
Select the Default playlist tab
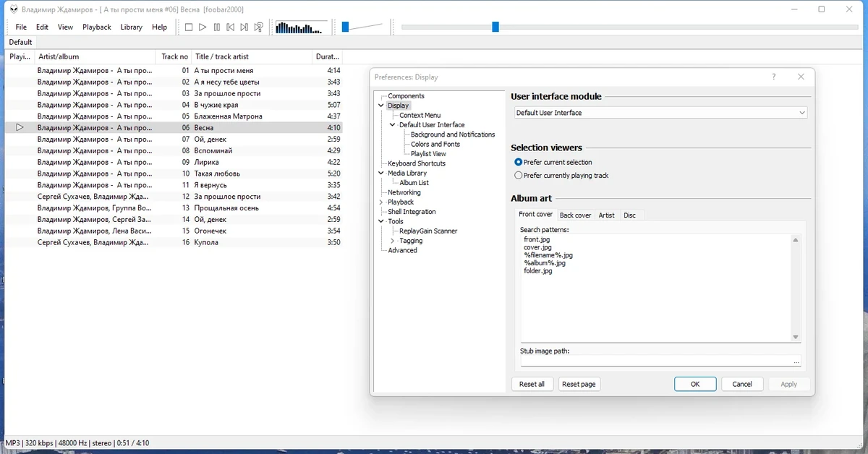click(x=20, y=42)
